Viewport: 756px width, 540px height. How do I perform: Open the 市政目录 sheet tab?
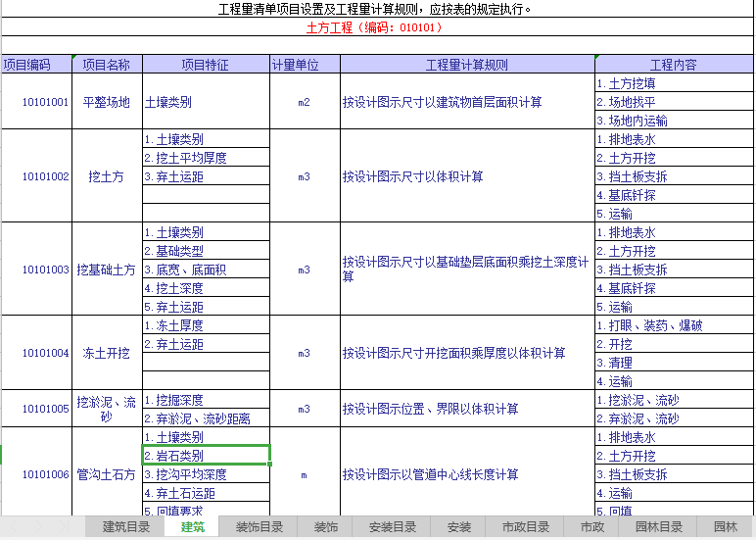click(x=526, y=527)
